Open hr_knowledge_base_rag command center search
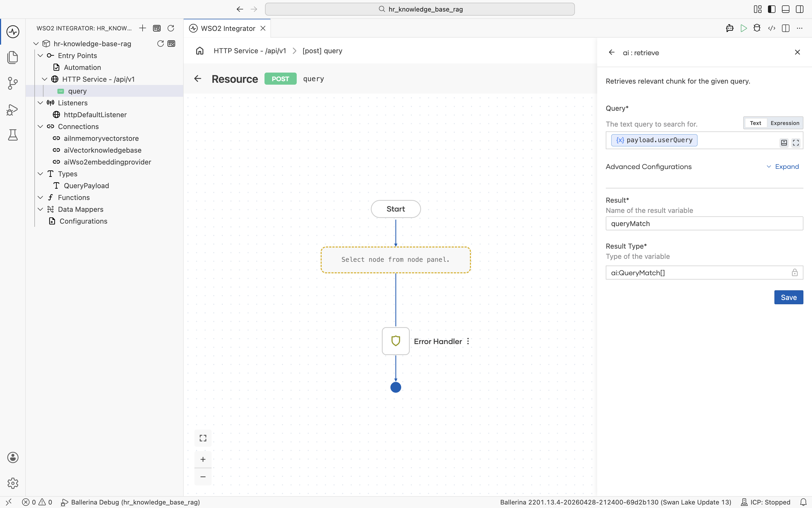Viewport: 812px width, 508px height. (420, 9)
